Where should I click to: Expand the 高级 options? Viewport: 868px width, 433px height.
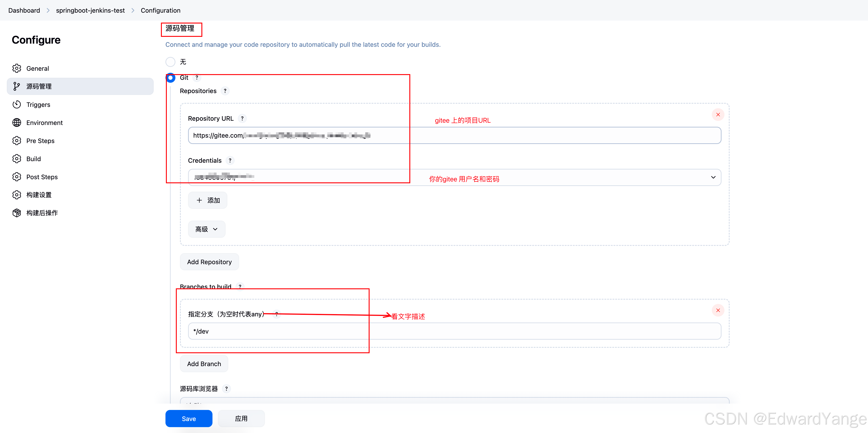pos(206,229)
